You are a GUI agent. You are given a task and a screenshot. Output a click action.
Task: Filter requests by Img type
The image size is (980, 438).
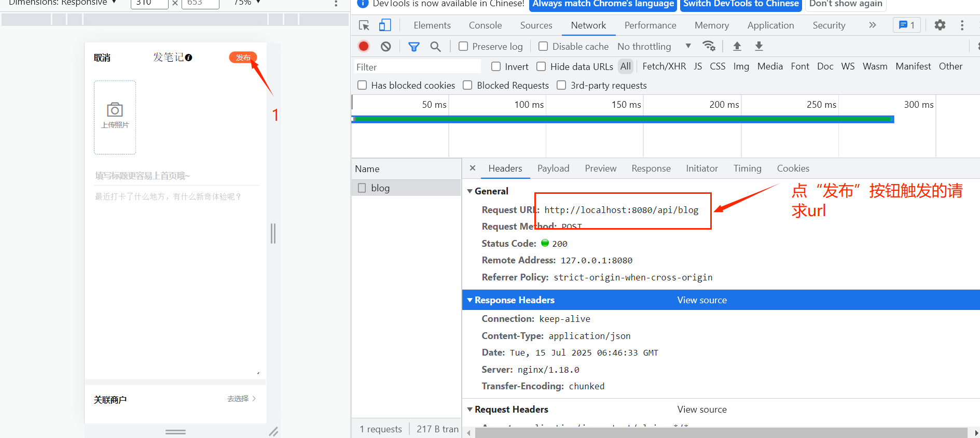[x=741, y=66]
